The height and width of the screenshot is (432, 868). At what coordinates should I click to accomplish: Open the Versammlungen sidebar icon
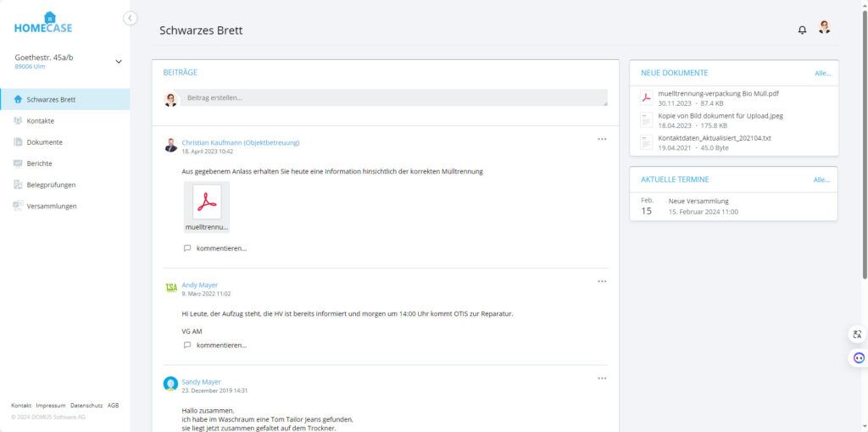tap(18, 206)
